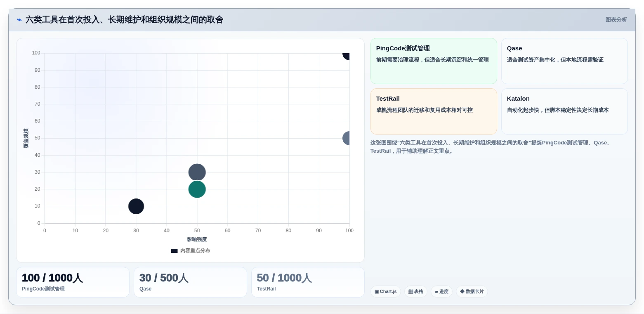Image resolution: width=644 pixels, height=314 pixels.
Task: Click the Chart.js tag chip
Action: coord(385,292)
